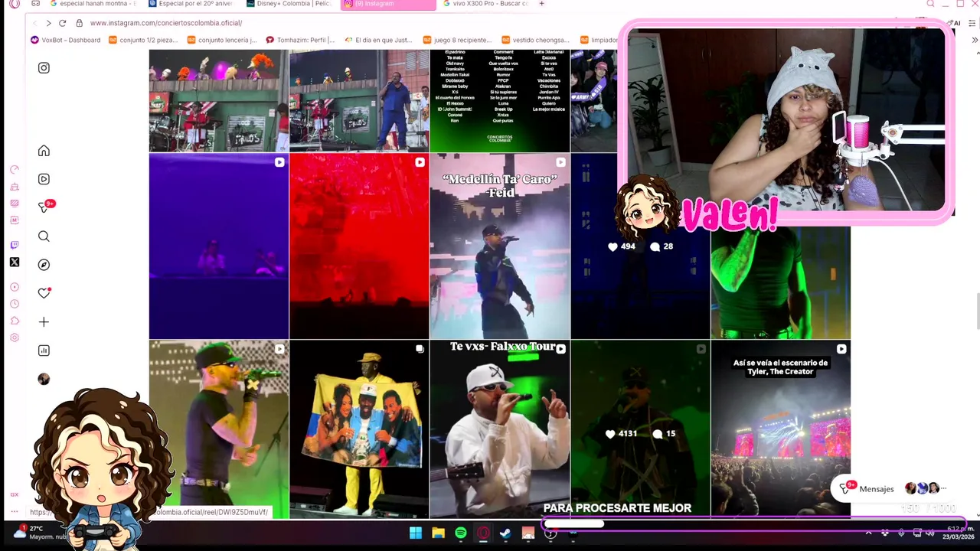
Task: Open Instagram direct messages with 9+ badge
Action: [x=45, y=207]
